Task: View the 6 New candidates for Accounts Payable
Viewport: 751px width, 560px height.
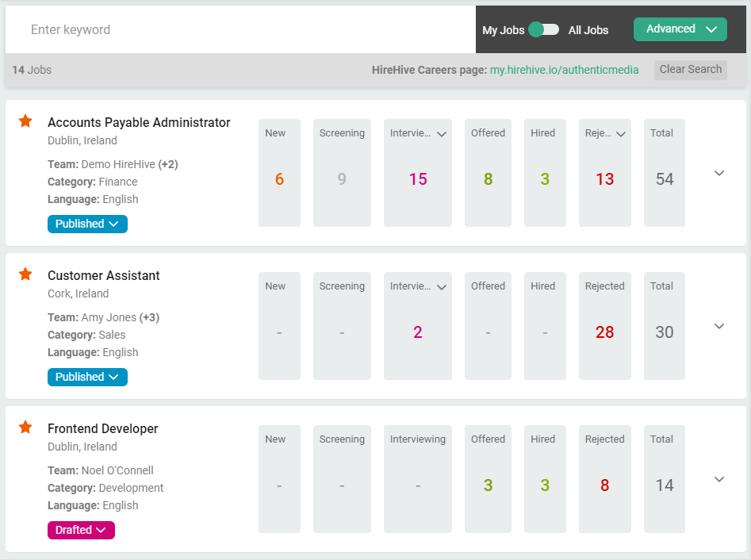Action: click(279, 179)
